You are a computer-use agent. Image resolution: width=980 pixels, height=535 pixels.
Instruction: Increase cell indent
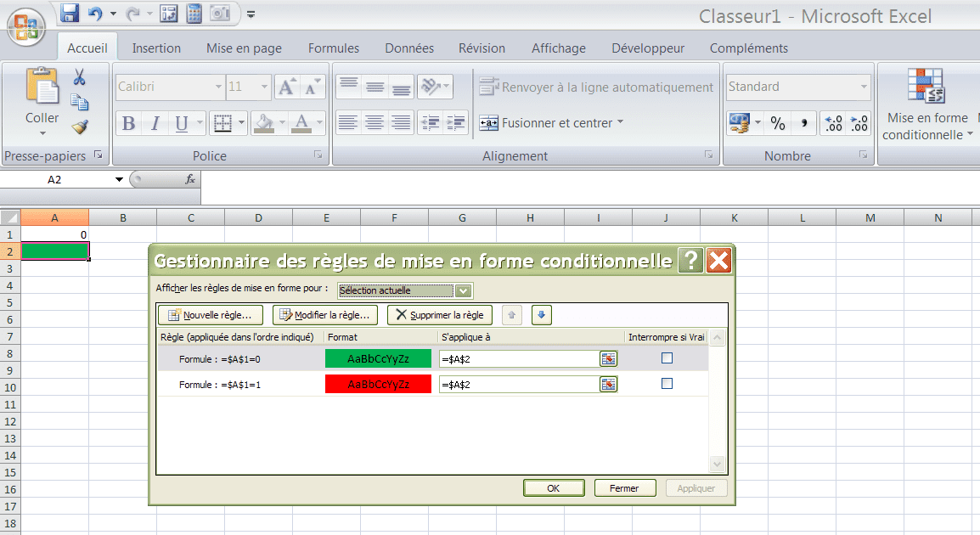(x=456, y=123)
